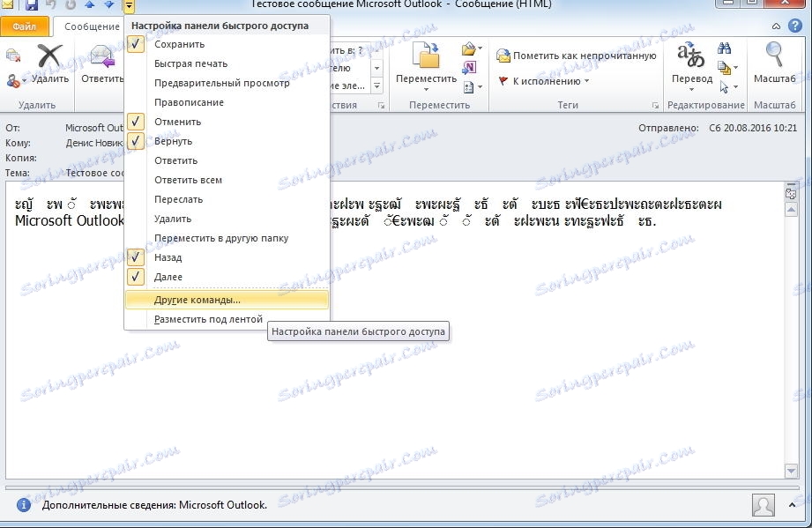Open the Junk mail dropdown icon
Viewport: 812px width, 528px height.
pos(16,81)
